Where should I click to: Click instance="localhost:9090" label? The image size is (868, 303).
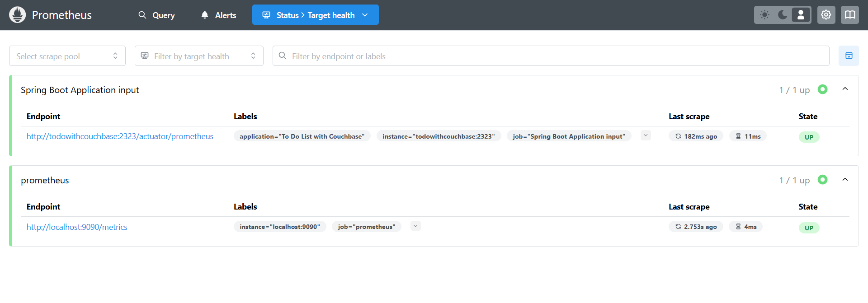click(280, 227)
